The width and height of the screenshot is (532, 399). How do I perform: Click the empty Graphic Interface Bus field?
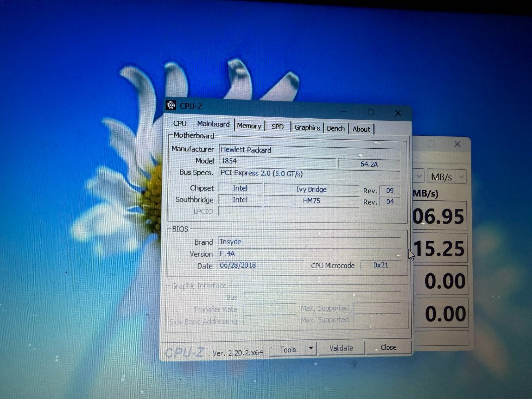click(x=322, y=297)
